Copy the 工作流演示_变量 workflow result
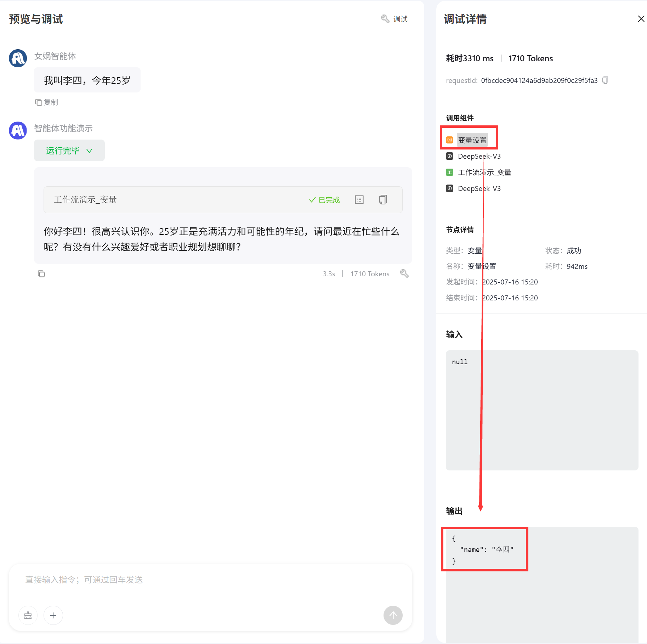Viewport: 647px width, 644px height. coord(383,200)
